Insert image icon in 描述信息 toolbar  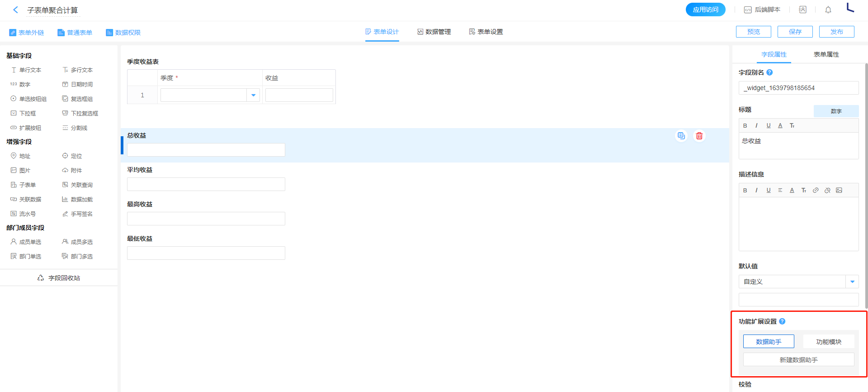[839, 191]
